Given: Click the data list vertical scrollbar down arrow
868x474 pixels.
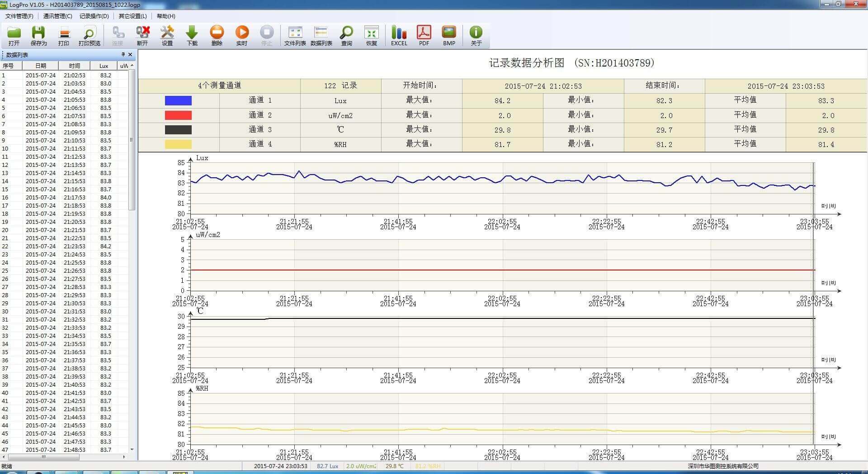Looking at the screenshot, I should pyautogui.click(x=132, y=450).
